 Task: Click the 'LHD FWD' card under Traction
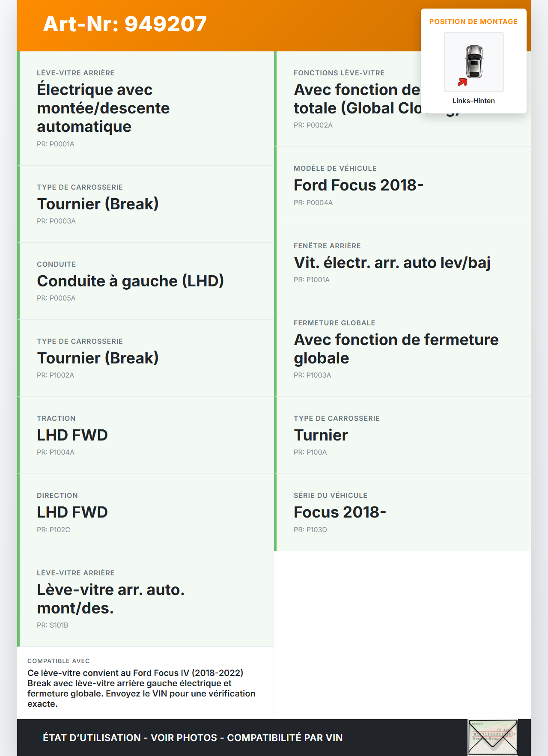click(146, 435)
